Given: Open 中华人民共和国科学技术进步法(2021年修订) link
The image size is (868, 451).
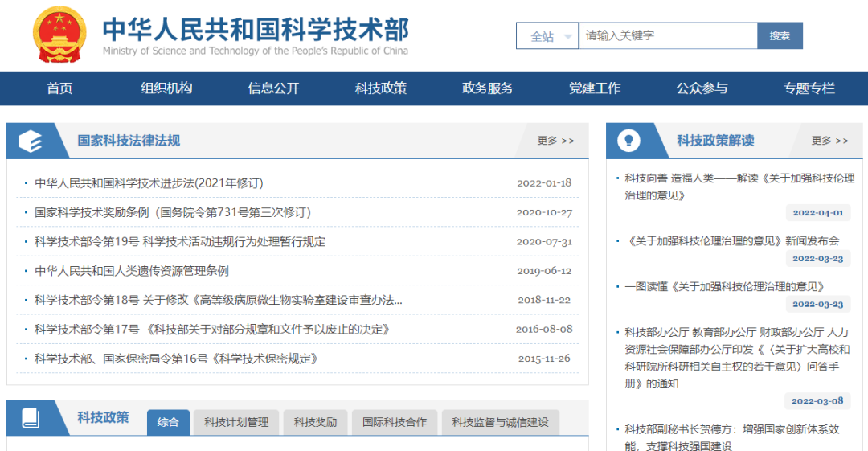Looking at the screenshot, I should tap(149, 182).
